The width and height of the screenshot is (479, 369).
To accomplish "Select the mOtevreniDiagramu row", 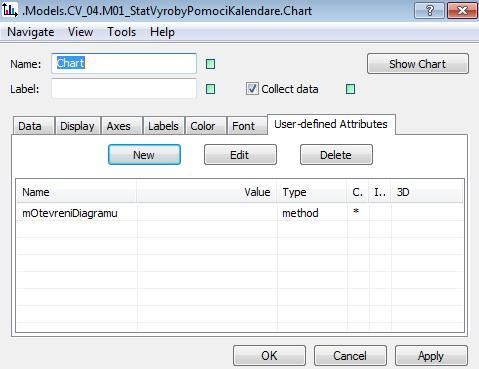I will [240, 213].
